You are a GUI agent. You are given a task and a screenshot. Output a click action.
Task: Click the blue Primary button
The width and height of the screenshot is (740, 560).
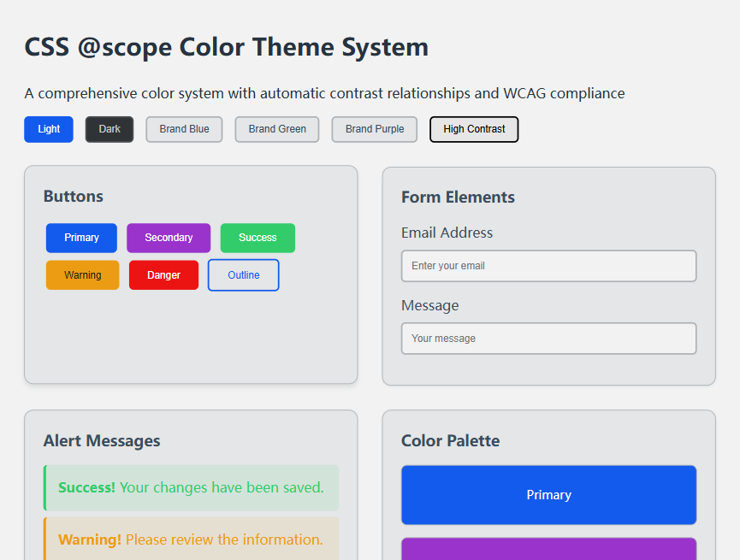coord(81,238)
